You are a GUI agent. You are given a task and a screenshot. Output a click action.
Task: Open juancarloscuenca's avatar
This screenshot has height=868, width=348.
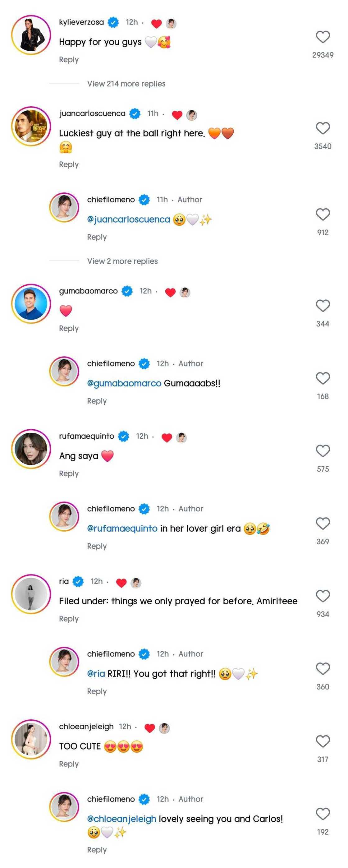[x=31, y=126]
